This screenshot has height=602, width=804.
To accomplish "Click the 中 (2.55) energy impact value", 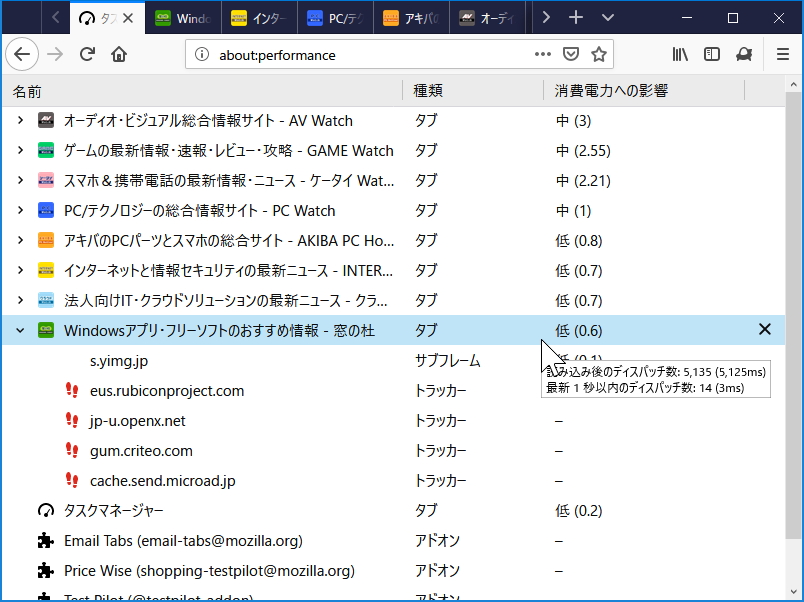I will tap(583, 151).
